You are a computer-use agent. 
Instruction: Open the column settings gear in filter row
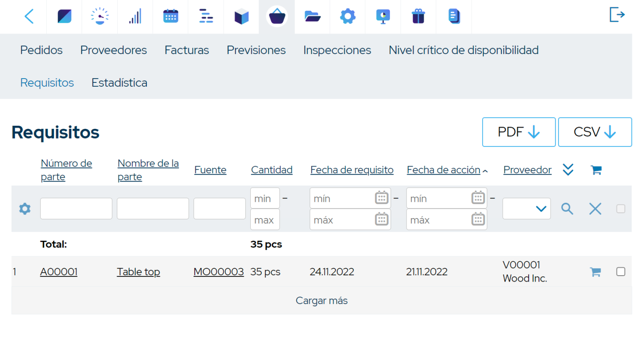click(x=24, y=209)
